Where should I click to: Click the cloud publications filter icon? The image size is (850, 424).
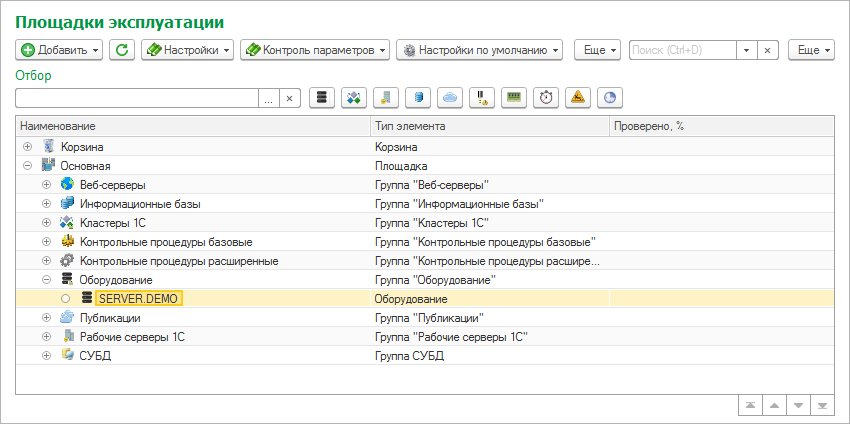point(449,97)
